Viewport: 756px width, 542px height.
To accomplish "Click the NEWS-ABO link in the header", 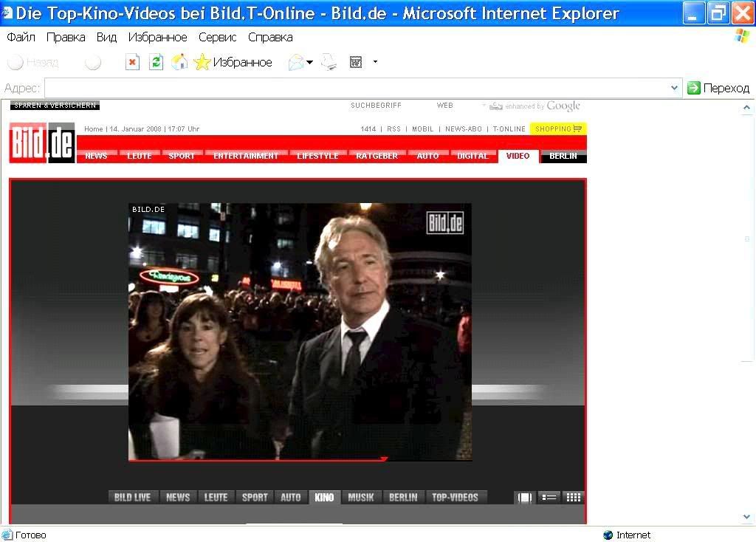I will click(464, 128).
